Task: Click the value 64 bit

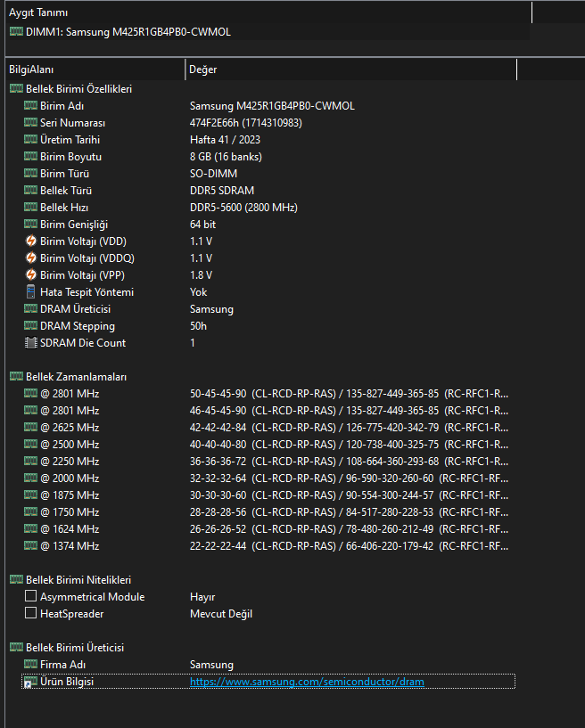Action: 202,225
